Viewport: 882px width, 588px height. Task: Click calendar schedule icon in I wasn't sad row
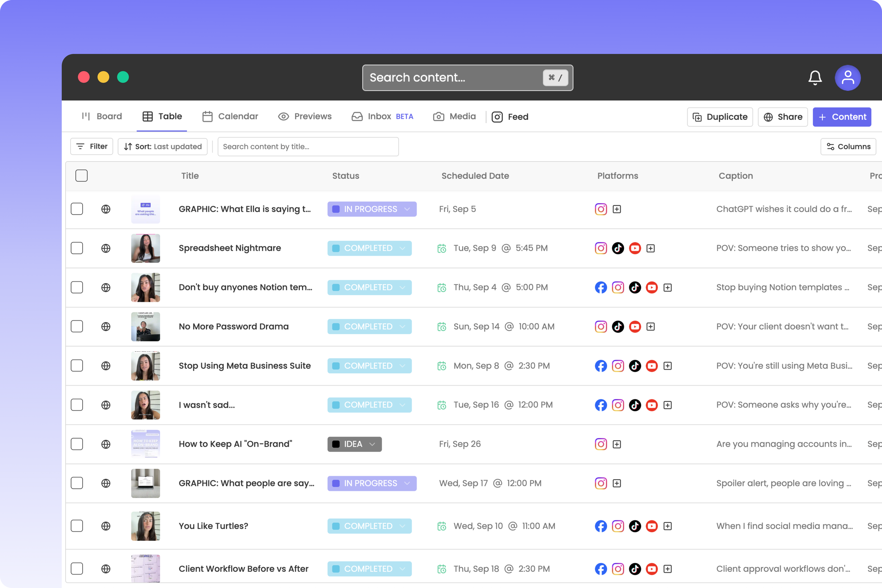click(442, 405)
